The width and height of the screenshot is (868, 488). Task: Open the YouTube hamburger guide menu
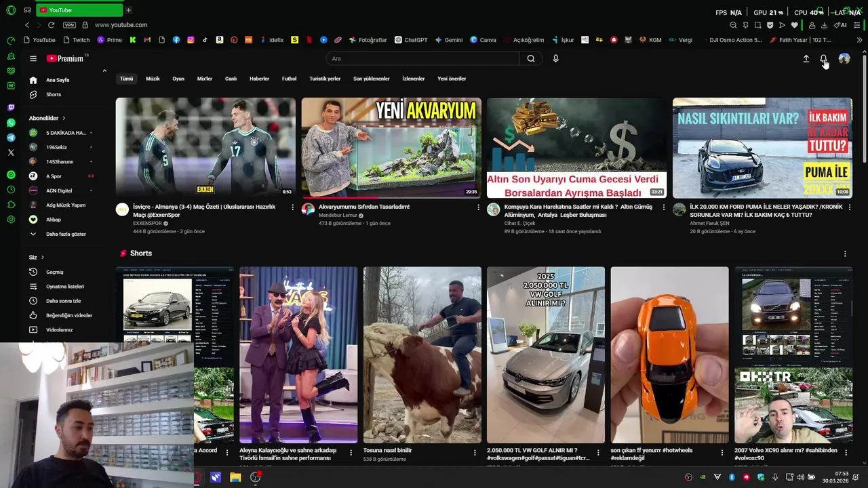tap(33, 59)
